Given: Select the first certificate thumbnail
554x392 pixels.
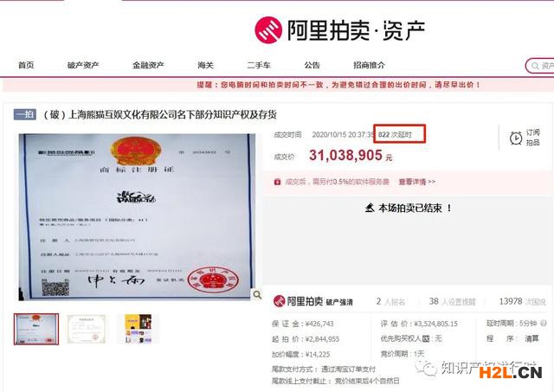Looking at the screenshot, I should click(x=36, y=329).
